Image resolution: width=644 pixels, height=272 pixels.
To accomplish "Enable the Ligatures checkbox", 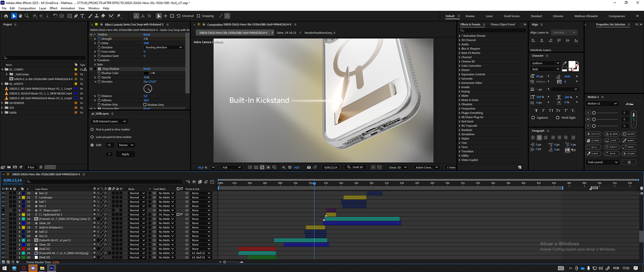I will coord(533,118).
